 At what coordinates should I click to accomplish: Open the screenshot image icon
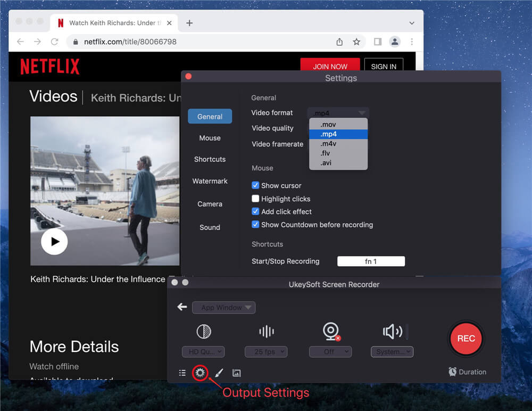click(x=237, y=373)
